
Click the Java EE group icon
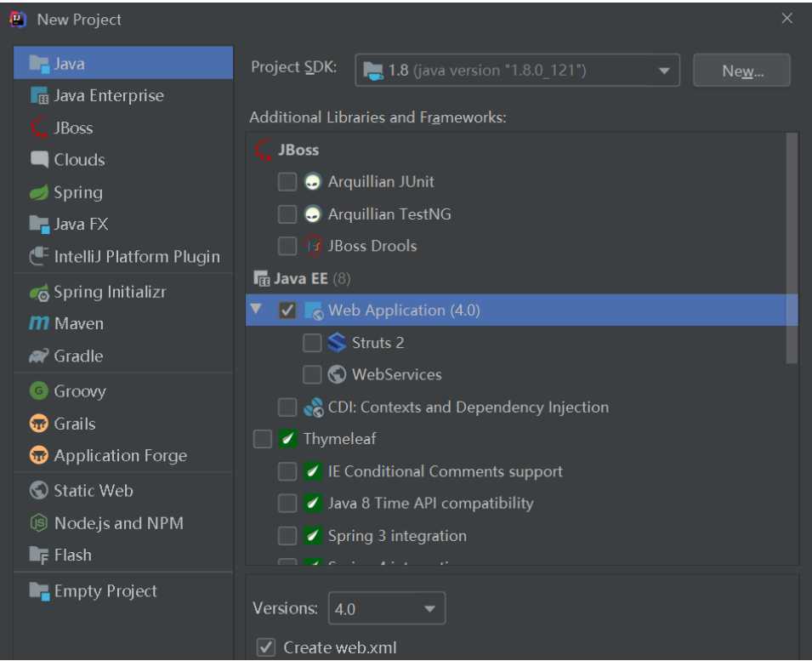pos(262,279)
